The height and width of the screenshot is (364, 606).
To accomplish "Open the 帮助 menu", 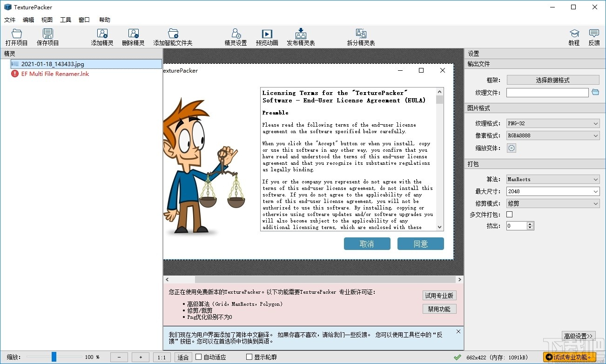I will coord(105,20).
